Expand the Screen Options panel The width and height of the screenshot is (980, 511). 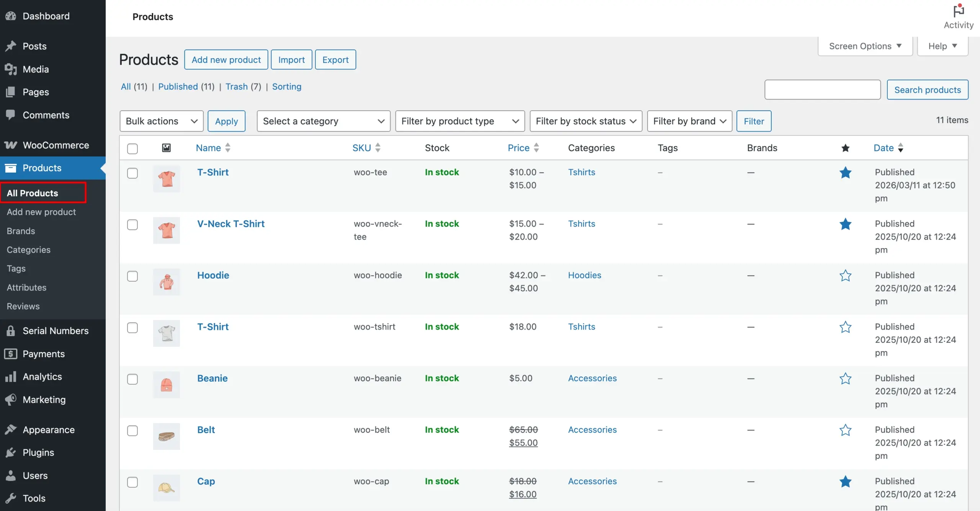(x=865, y=46)
